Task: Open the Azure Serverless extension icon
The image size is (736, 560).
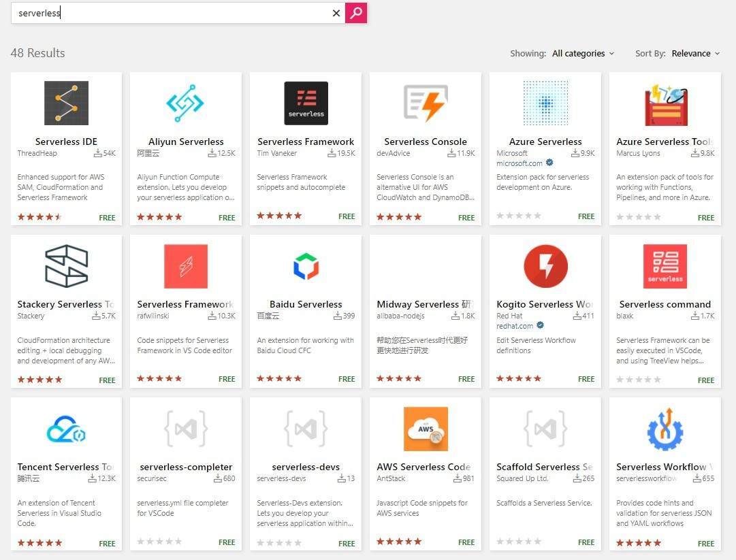Action: coord(545,103)
